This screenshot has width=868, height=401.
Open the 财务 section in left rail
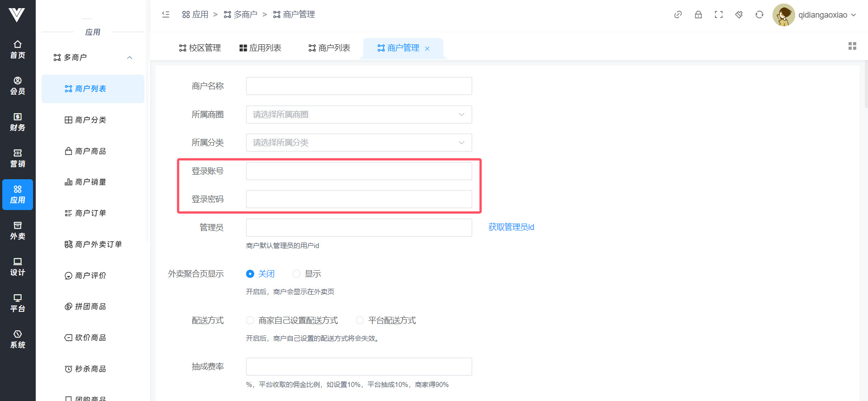pos(18,122)
